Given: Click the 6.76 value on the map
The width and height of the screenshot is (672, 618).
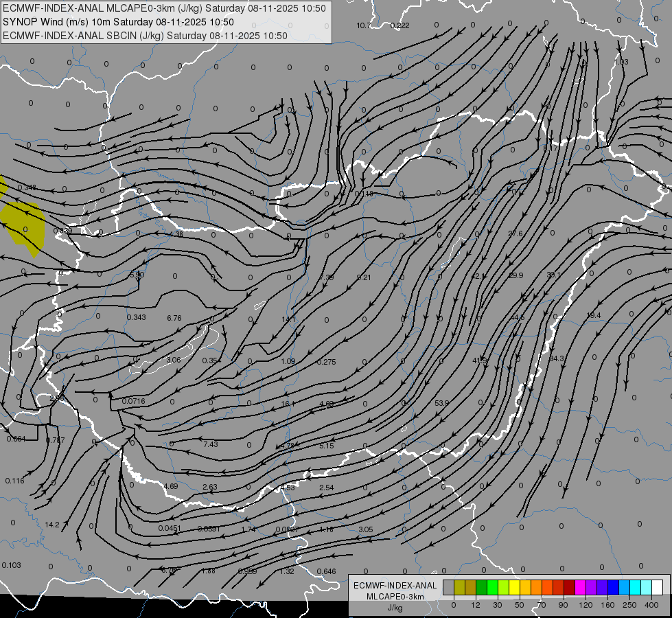Looking at the screenshot, I should (174, 318).
